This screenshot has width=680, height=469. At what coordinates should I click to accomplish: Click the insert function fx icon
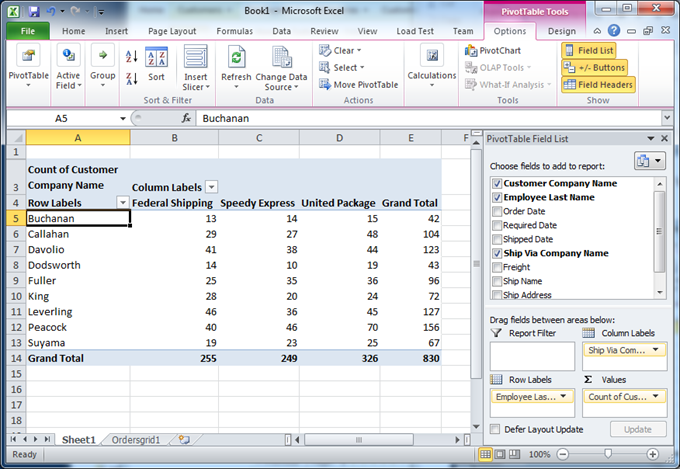[186, 118]
